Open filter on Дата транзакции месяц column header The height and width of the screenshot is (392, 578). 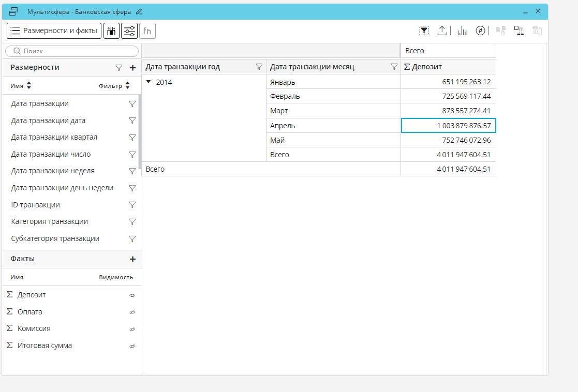point(394,67)
